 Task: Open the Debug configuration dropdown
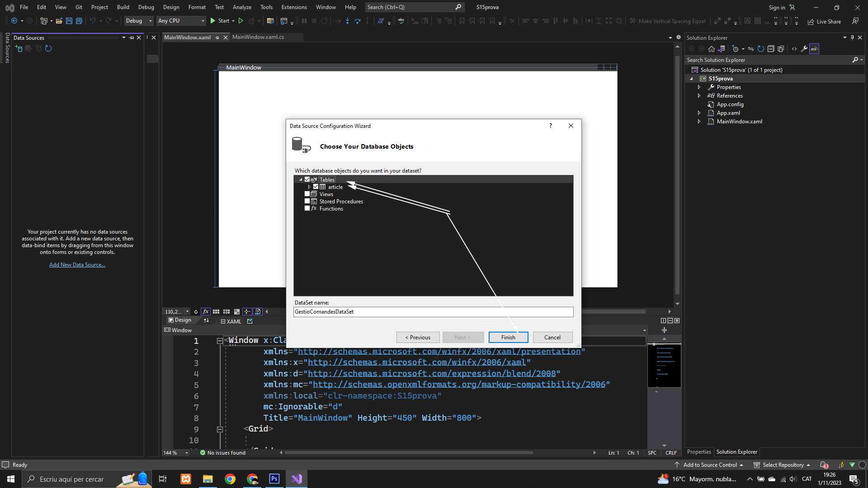[139, 21]
